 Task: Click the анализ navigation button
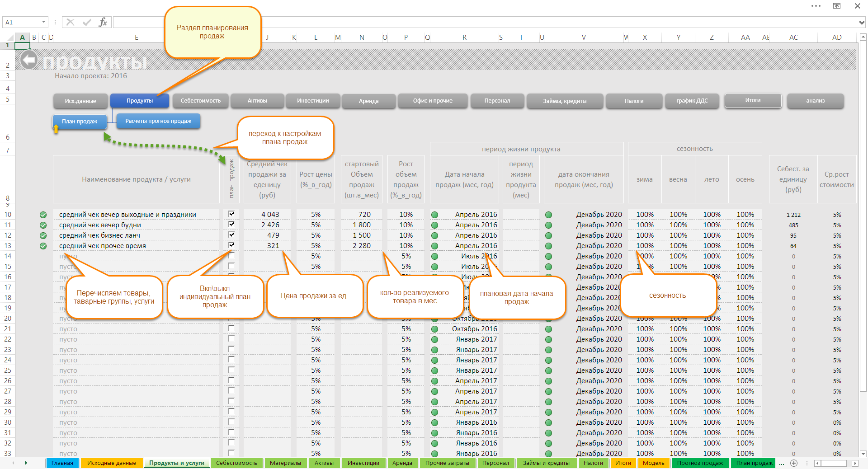815,101
